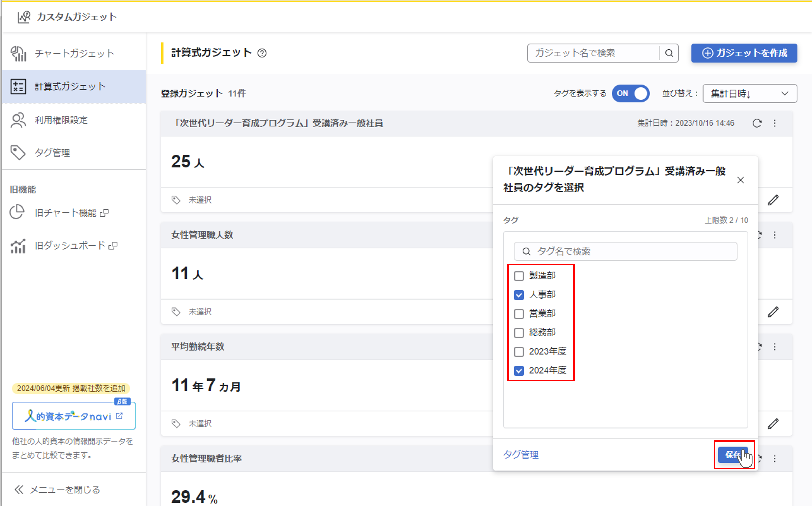Turn off the タグを表示する toggle
812x506 pixels.
click(x=630, y=93)
